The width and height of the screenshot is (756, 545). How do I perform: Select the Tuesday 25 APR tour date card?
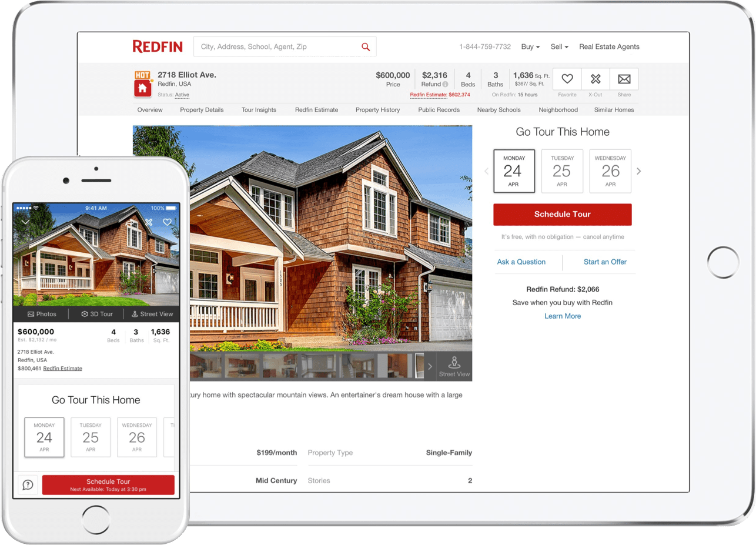(x=562, y=171)
